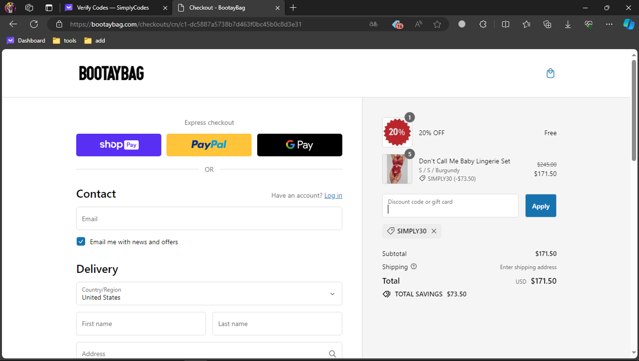Image resolution: width=639 pixels, height=361 pixels.
Task: Click the SIMPLY30 (-$73.50) line under product
Action: point(447,178)
